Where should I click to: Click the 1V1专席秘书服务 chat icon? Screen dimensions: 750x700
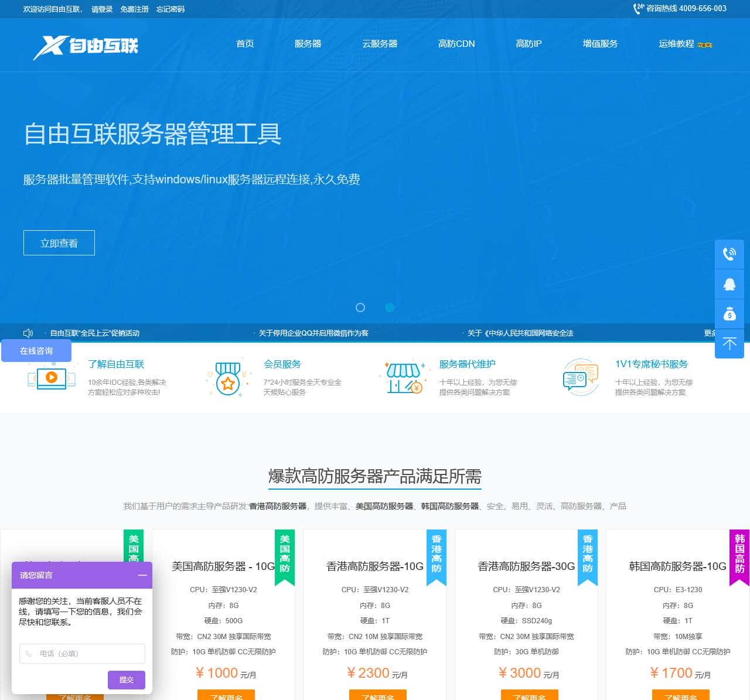pos(579,378)
